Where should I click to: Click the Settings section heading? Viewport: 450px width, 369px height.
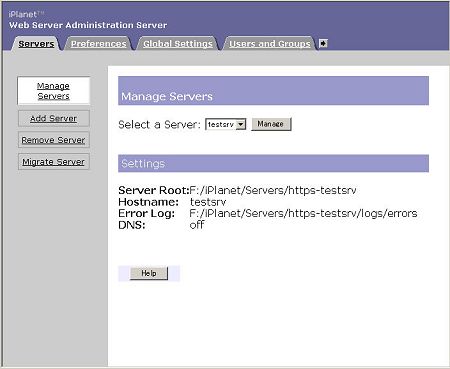(x=143, y=164)
